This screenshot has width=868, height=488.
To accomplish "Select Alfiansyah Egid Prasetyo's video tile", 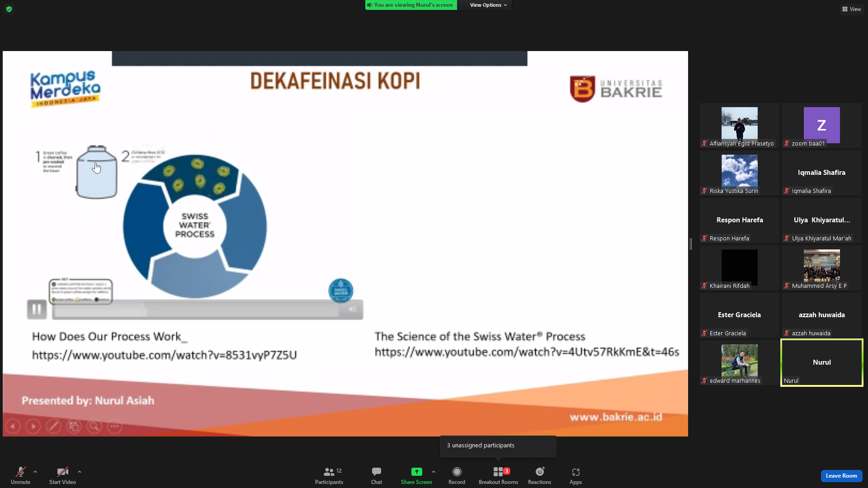I will (740, 125).
